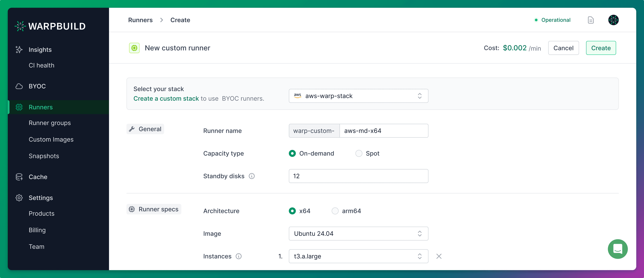The height and width of the screenshot is (278, 644).
Task: Select Spot capacity type
Action: coord(359,153)
